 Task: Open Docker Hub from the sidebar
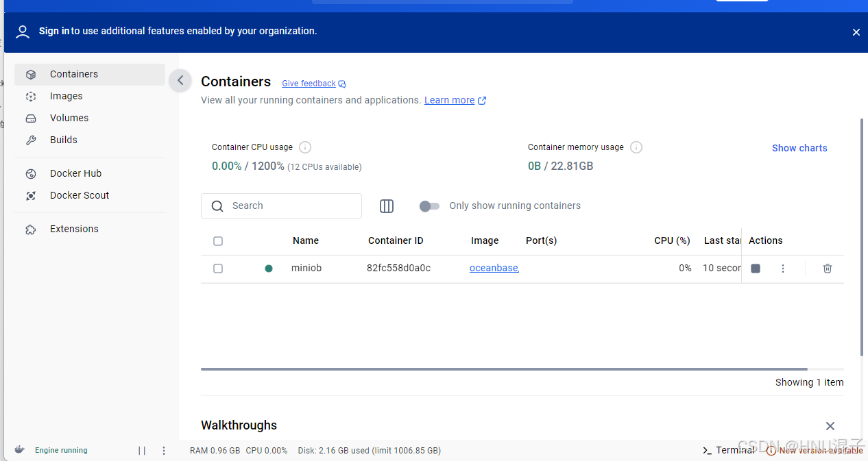(77, 173)
